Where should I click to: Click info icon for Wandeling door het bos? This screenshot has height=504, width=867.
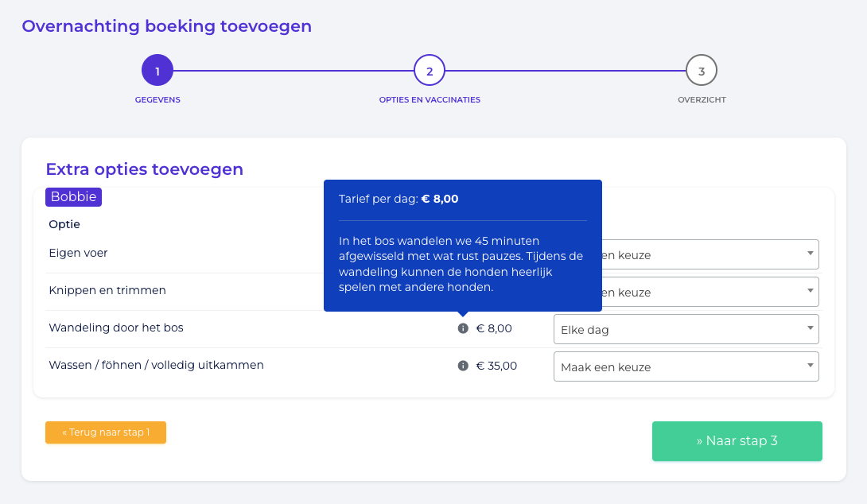pos(464,328)
